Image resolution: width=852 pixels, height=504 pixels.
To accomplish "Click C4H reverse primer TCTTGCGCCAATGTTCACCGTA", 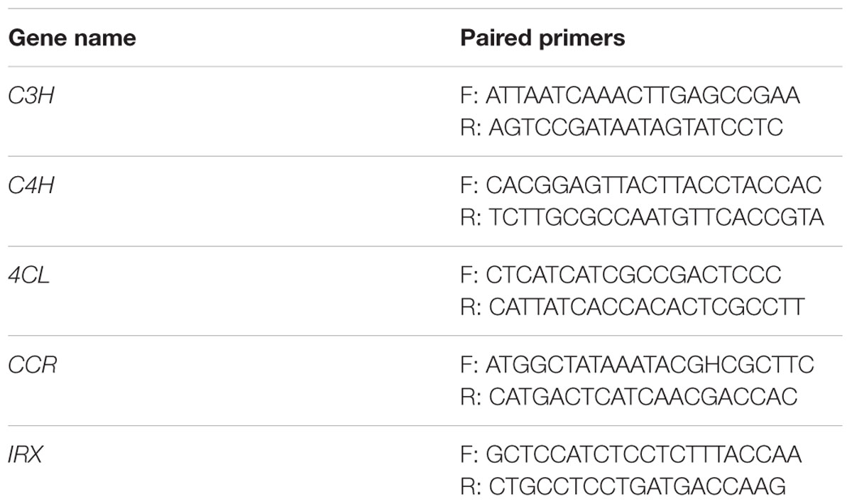I will coord(657,218).
